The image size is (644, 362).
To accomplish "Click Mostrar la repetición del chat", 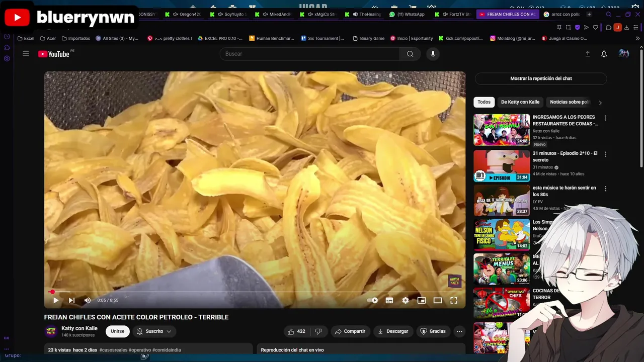I will click(541, 78).
